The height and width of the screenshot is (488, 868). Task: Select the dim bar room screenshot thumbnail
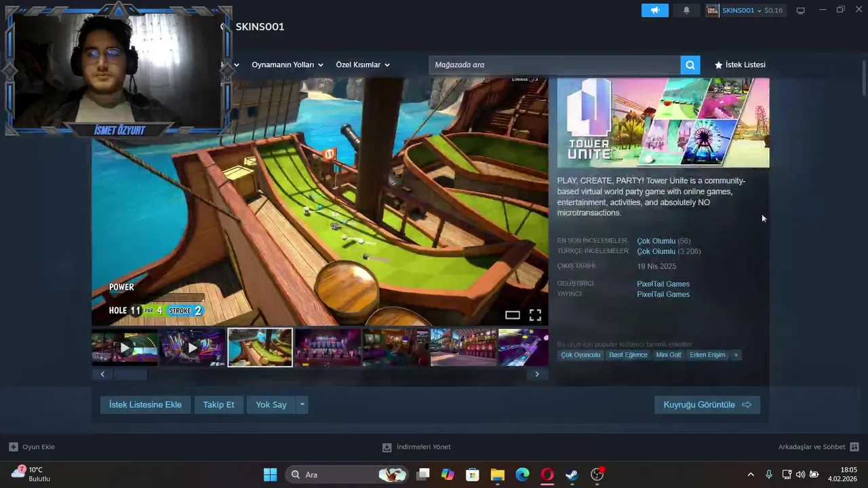(x=396, y=348)
